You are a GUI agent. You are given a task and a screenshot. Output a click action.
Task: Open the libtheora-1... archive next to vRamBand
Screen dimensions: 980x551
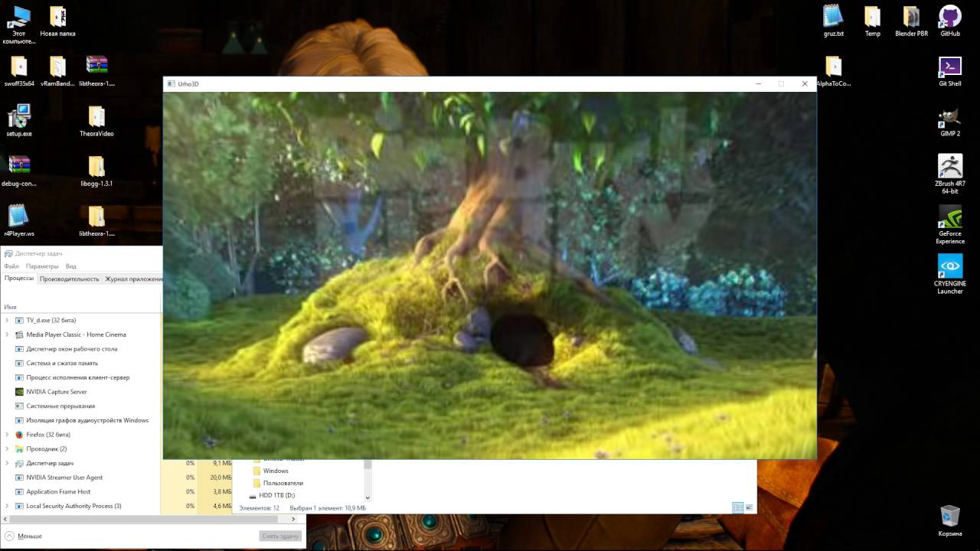point(96,70)
